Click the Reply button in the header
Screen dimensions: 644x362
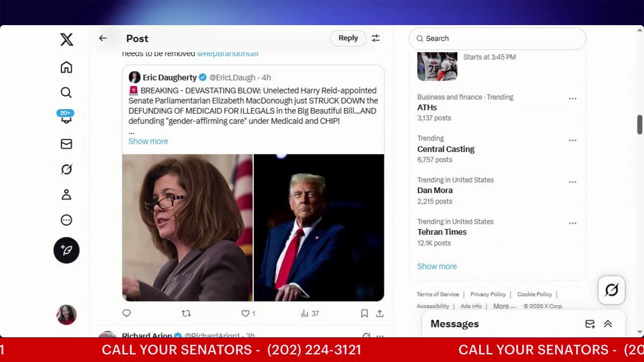point(348,38)
